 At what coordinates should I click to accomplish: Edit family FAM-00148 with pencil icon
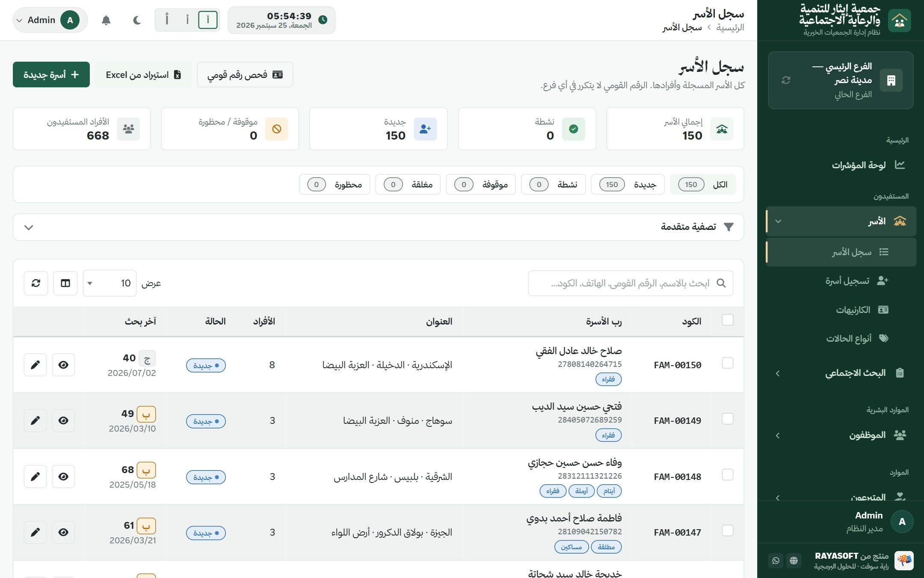point(35,477)
